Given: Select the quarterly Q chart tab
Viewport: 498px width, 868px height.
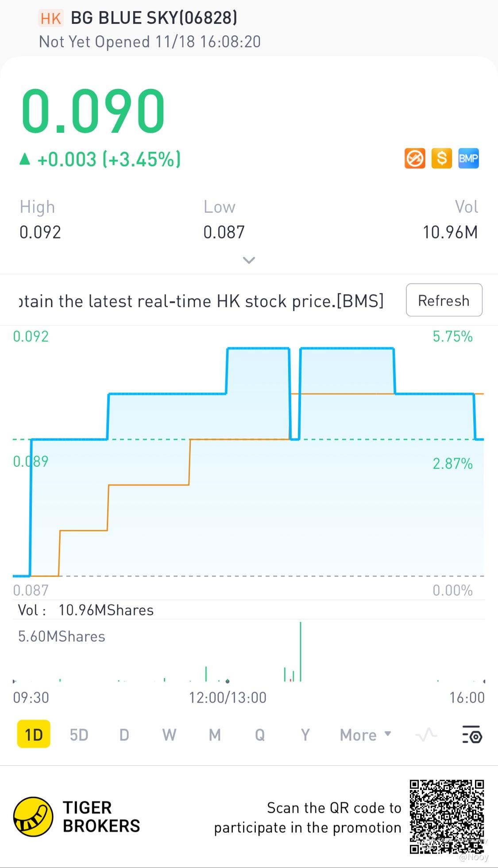Looking at the screenshot, I should pyautogui.click(x=260, y=735).
